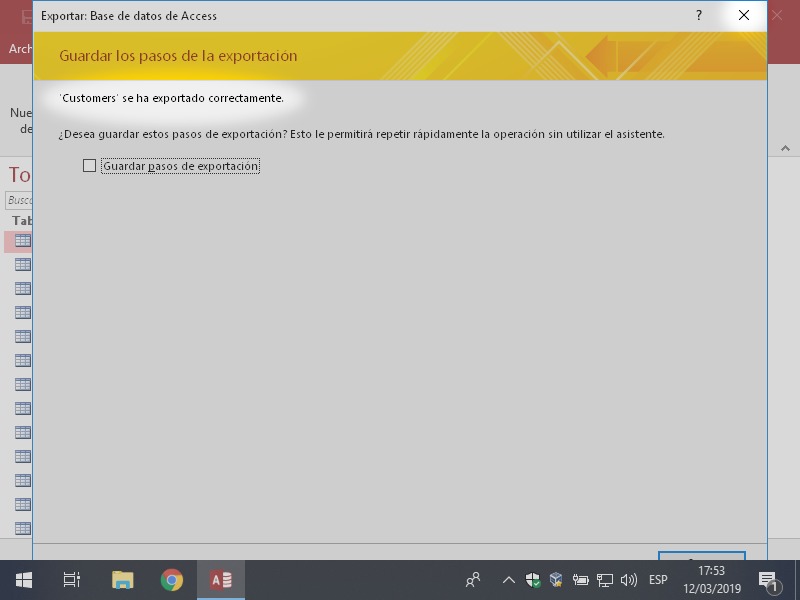Check the Guardar pasos de exportación checkbox
Image resolution: width=800 pixels, height=600 pixels.
tap(90, 166)
